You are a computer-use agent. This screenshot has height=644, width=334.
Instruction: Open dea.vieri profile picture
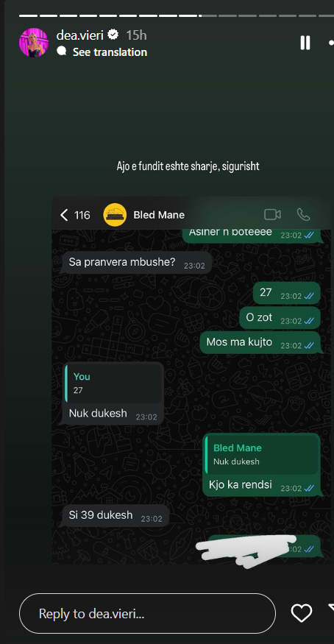pos(34,43)
